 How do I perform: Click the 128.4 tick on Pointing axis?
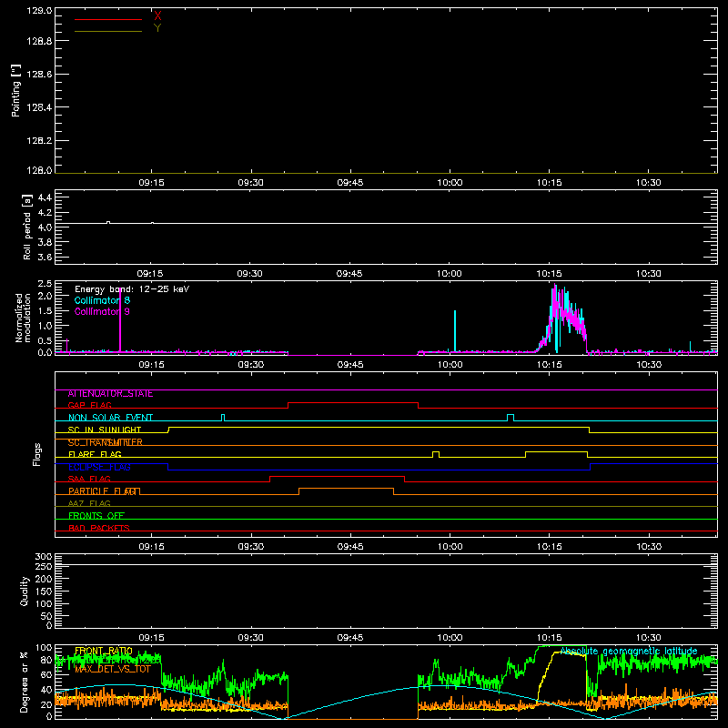[x=39, y=107]
